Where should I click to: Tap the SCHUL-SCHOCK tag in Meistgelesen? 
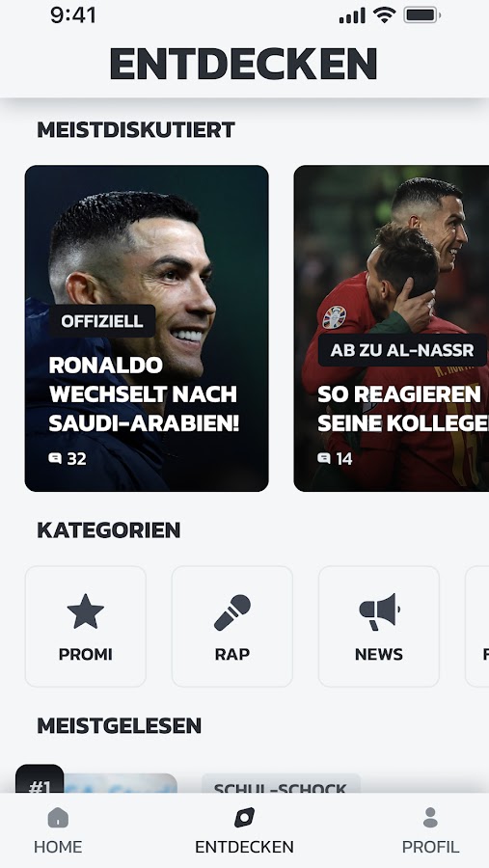(281, 785)
